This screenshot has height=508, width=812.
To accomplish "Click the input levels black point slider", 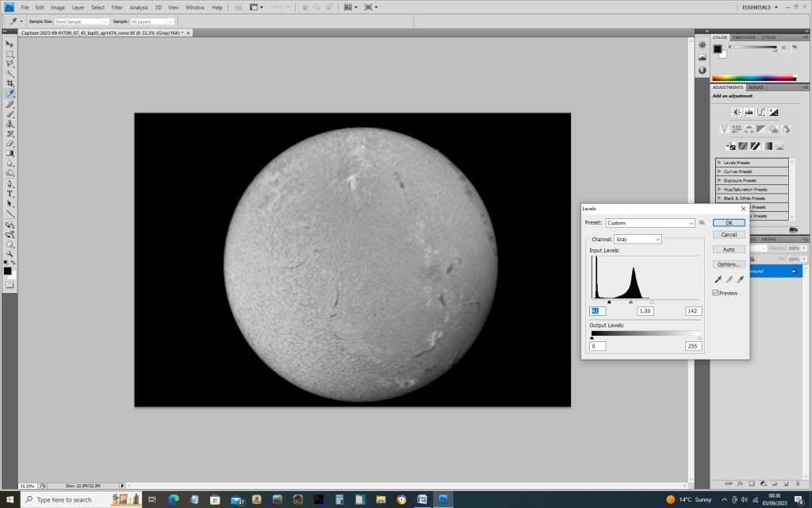I will tap(609, 302).
